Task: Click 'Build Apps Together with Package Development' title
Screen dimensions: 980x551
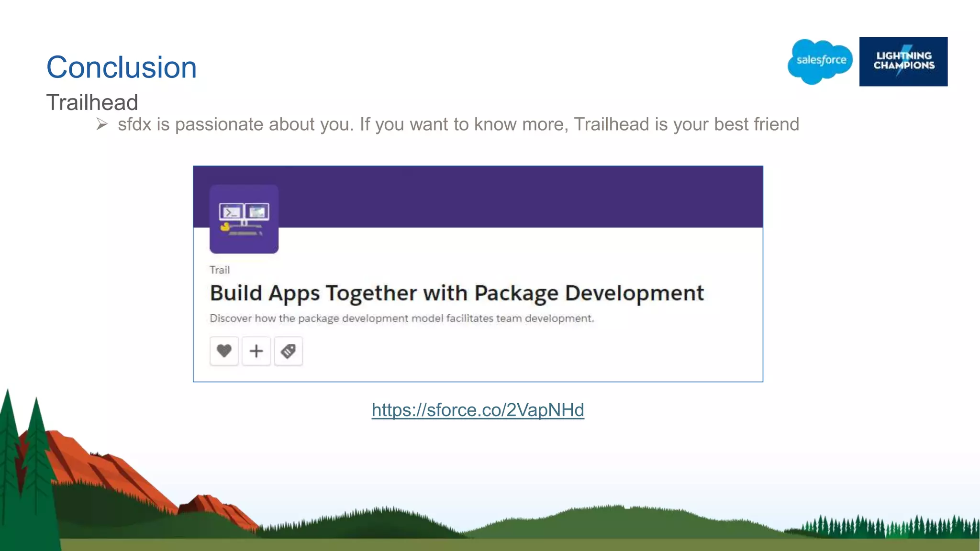Action: tap(457, 294)
